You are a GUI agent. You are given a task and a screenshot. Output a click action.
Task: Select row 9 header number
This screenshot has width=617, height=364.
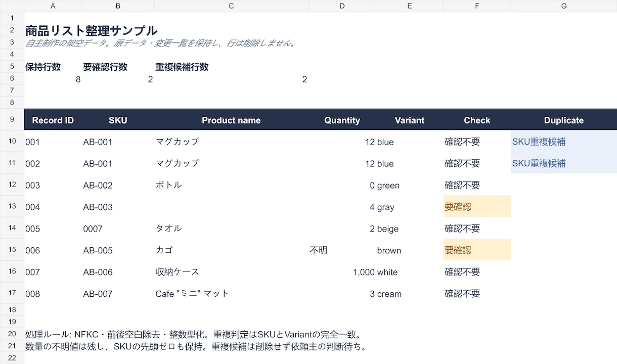point(12,119)
